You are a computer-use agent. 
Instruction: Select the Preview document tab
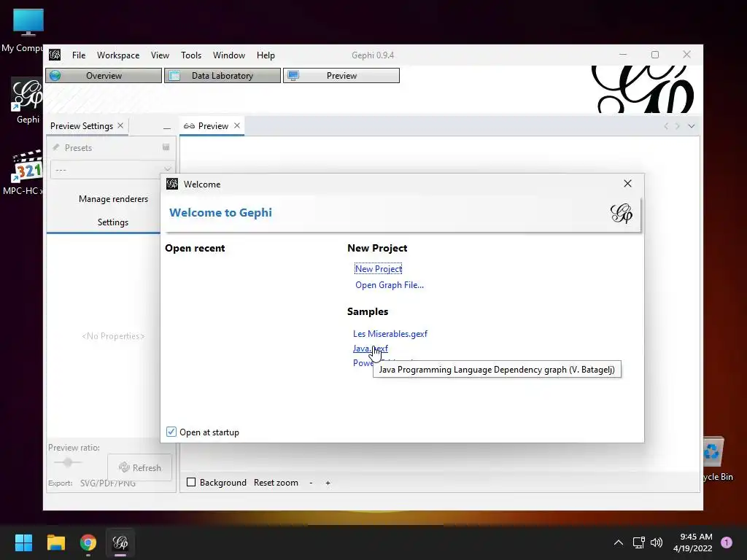pos(212,125)
